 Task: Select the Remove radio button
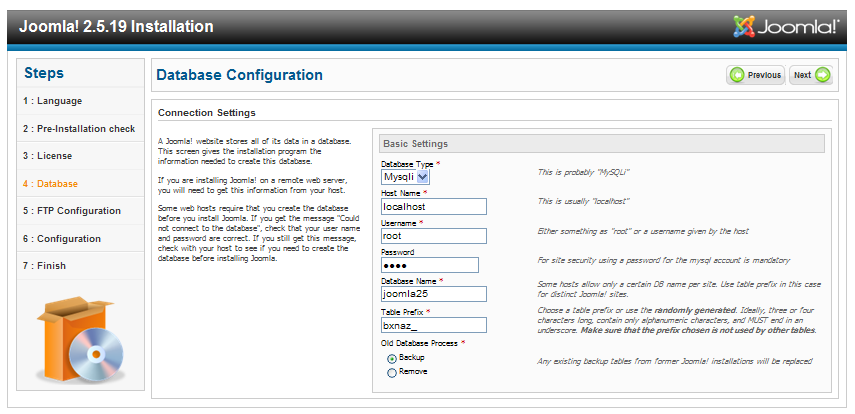tap(392, 373)
